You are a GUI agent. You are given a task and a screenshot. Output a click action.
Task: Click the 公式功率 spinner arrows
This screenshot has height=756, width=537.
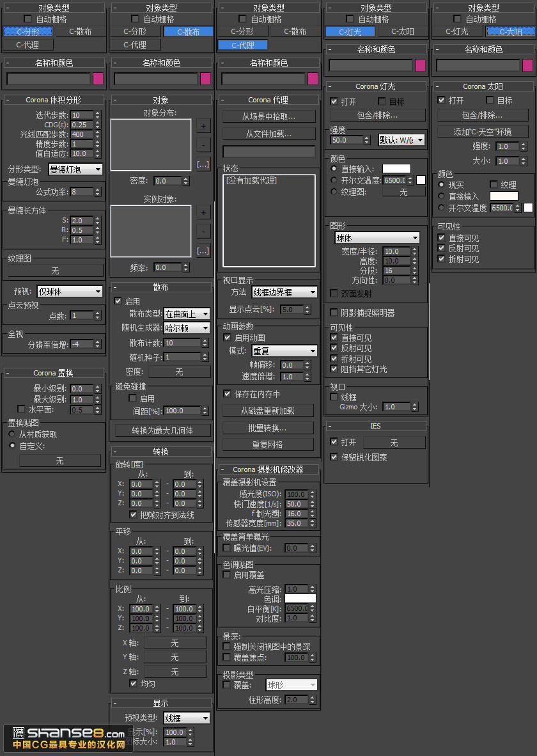pyautogui.click(x=98, y=192)
